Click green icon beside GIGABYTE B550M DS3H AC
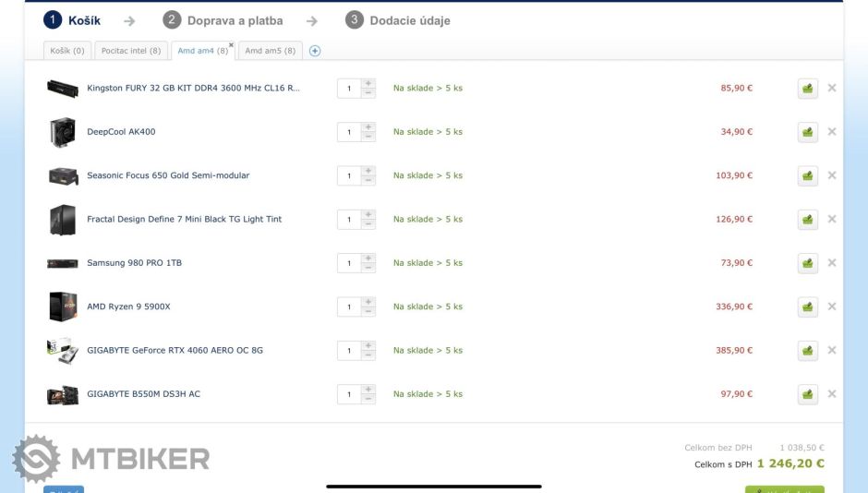The height and width of the screenshot is (493, 868). tap(808, 394)
